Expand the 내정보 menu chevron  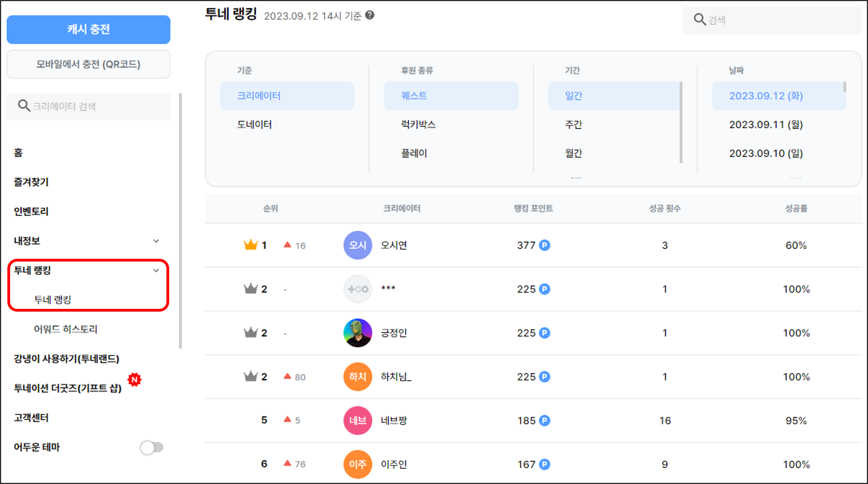[x=156, y=241]
